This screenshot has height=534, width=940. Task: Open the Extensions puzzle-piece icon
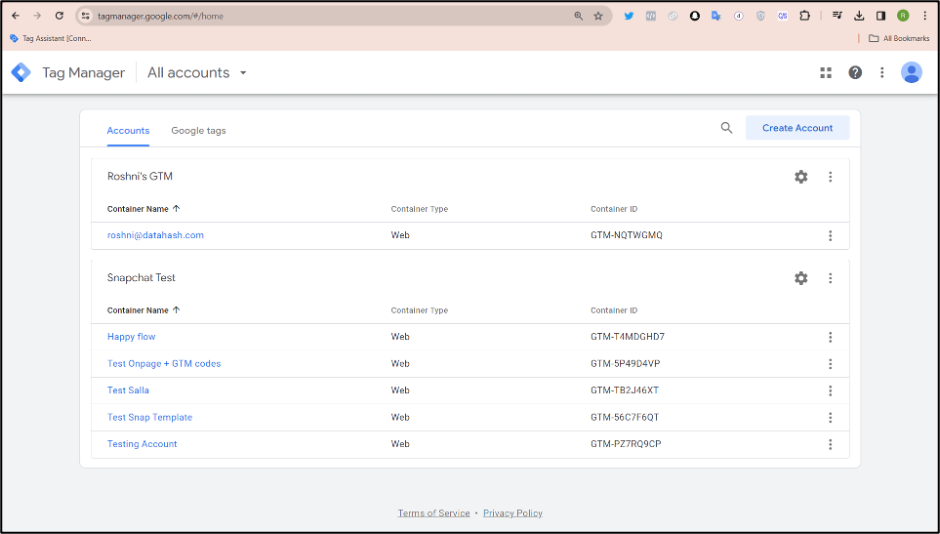pos(805,16)
